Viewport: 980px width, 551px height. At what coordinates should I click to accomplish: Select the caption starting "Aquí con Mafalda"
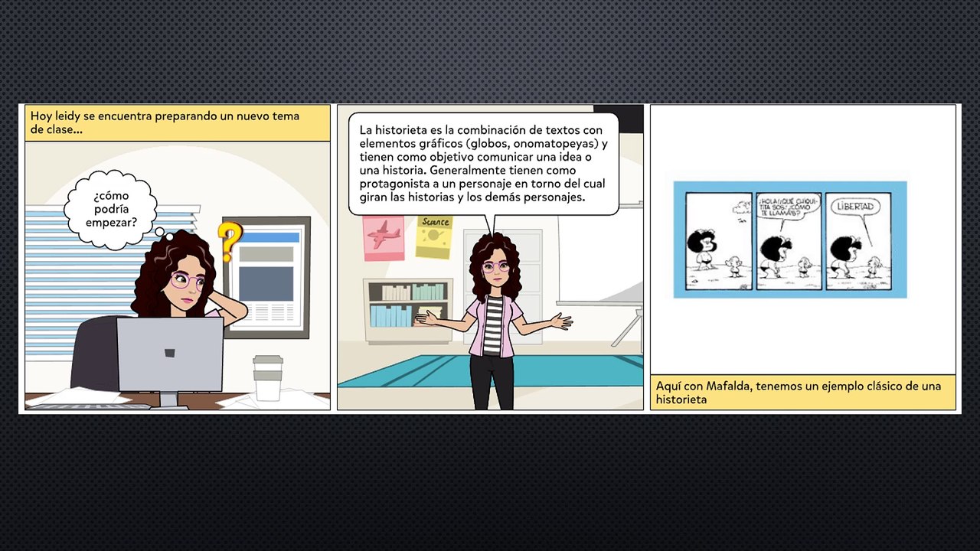click(803, 393)
